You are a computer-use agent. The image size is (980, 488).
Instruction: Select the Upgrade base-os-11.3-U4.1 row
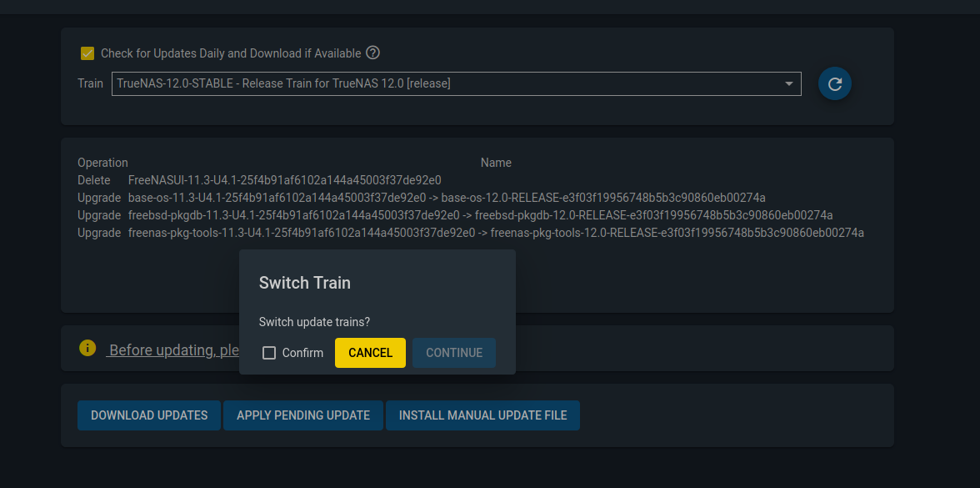coord(422,198)
